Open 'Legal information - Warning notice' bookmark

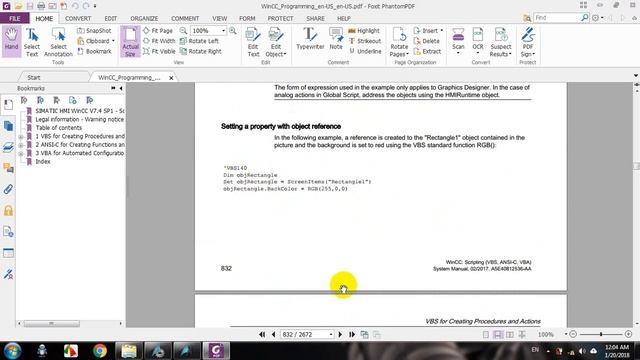point(80,119)
